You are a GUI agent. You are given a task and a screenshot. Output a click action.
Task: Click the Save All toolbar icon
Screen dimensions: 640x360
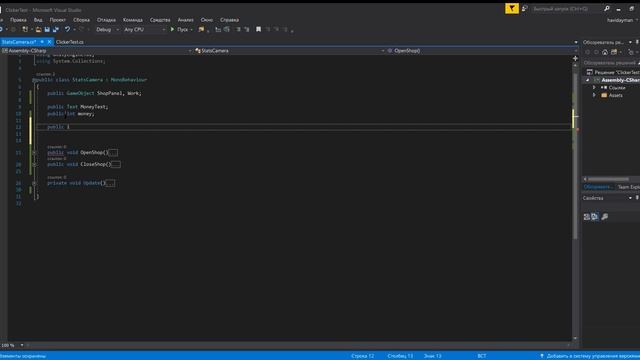(x=56, y=29)
